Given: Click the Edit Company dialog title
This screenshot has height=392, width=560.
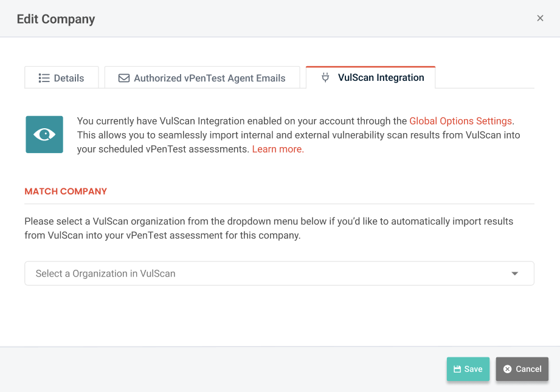Looking at the screenshot, I should tap(56, 19).
